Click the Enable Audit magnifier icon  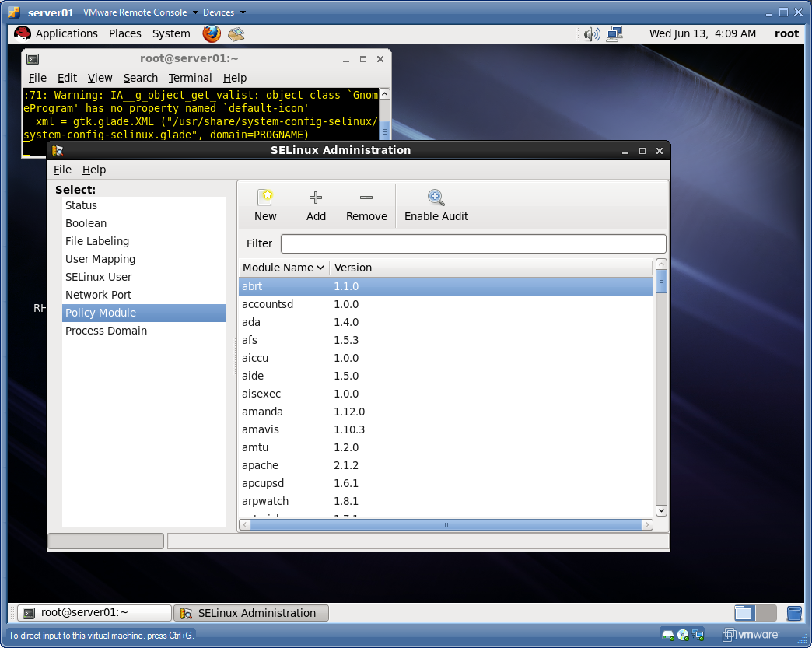(x=436, y=198)
